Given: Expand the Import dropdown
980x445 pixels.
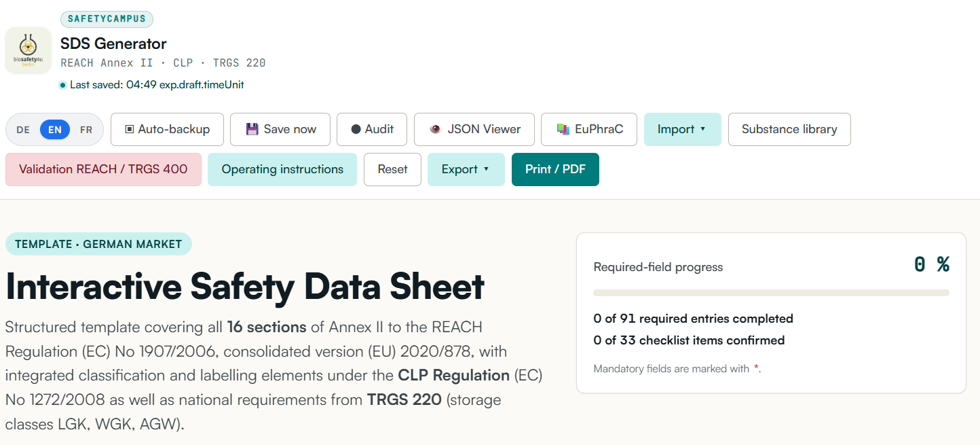Looking at the screenshot, I should click(682, 129).
